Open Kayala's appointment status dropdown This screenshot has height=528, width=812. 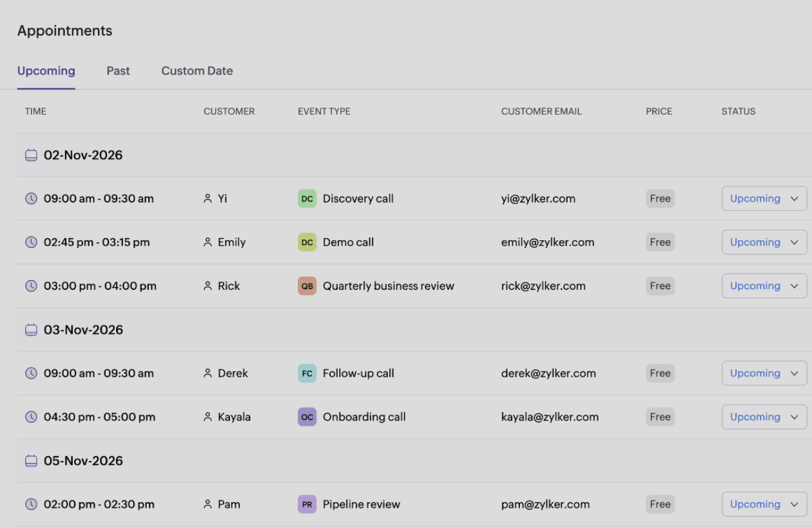tap(764, 417)
